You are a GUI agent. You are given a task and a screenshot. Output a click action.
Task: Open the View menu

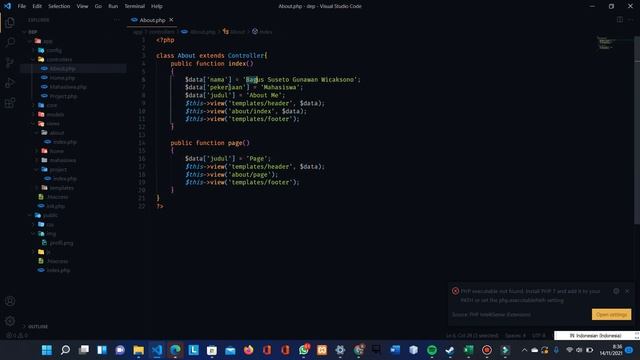82,6
